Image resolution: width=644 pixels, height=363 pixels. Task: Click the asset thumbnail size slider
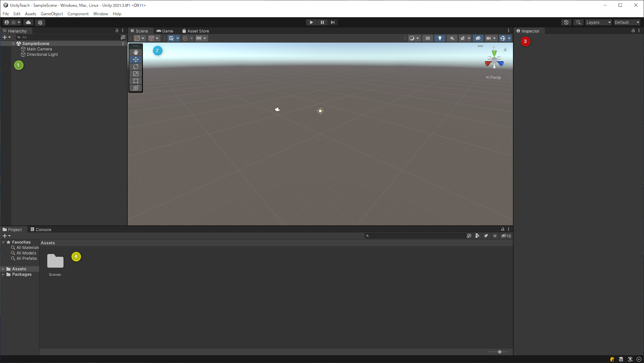tap(500, 351)
